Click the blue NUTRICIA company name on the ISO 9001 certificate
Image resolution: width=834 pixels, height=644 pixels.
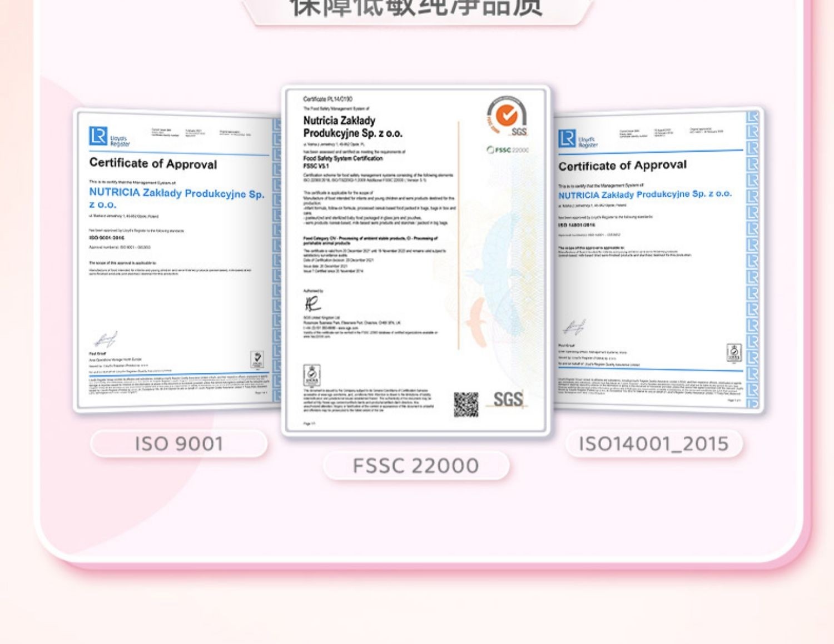coord(177,198)
